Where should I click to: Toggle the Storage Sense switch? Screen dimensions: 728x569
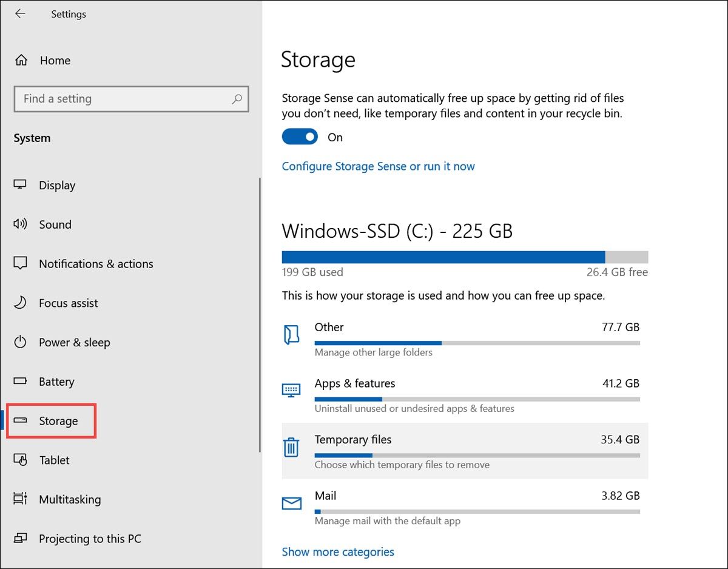click(299, 136)
